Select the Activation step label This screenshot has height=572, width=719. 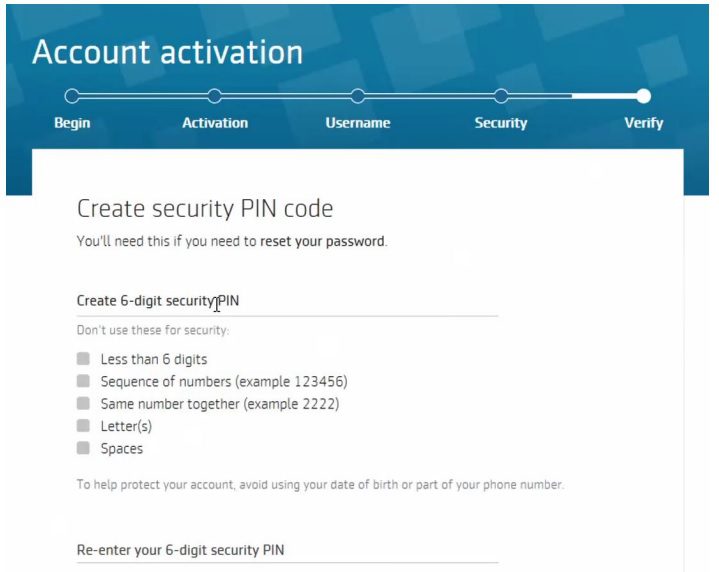click(x=215, y=123)
